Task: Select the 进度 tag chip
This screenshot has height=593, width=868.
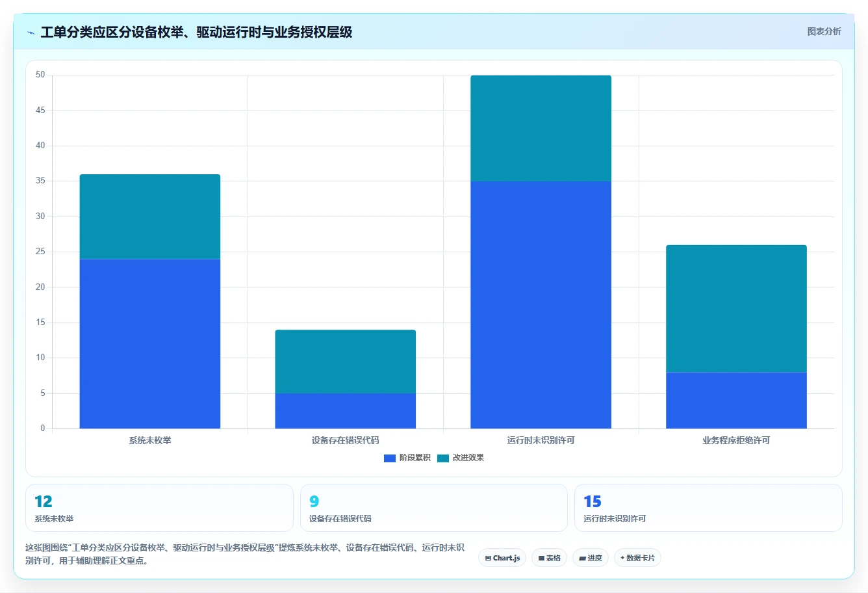Action: (x=590, y=558)
